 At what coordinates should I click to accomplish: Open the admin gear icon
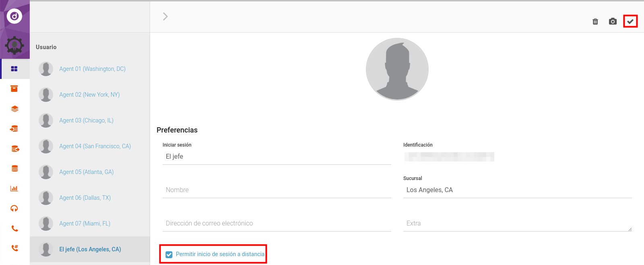point(14,45)
